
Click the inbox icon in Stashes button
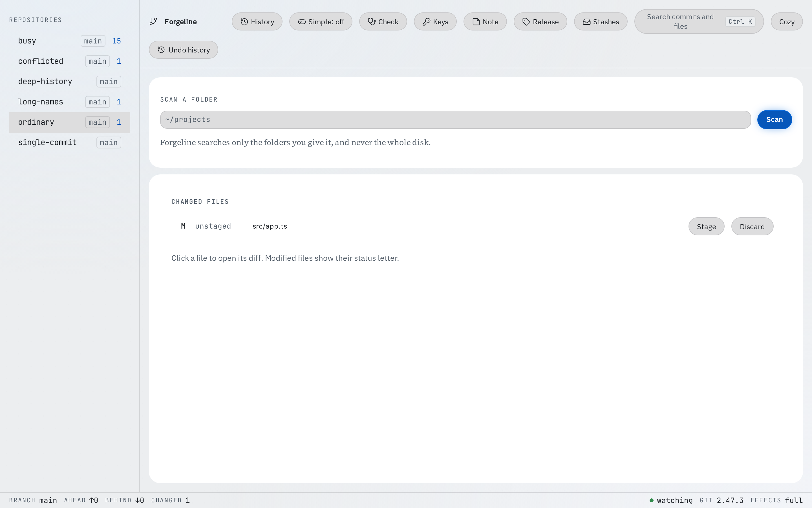[x=586, y=21]
